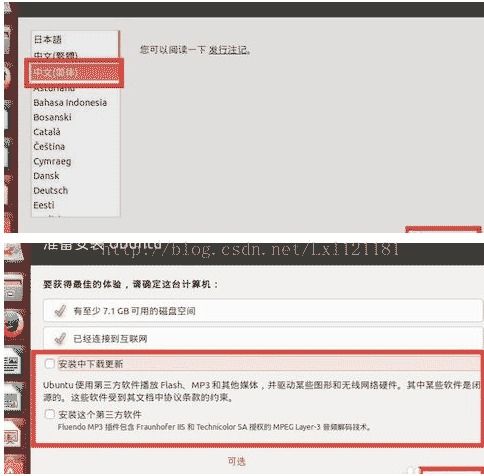Tick the '安装这个第三方软件' checkbox
The height and width of the screenshot is (476, 484).
[50, 414]
